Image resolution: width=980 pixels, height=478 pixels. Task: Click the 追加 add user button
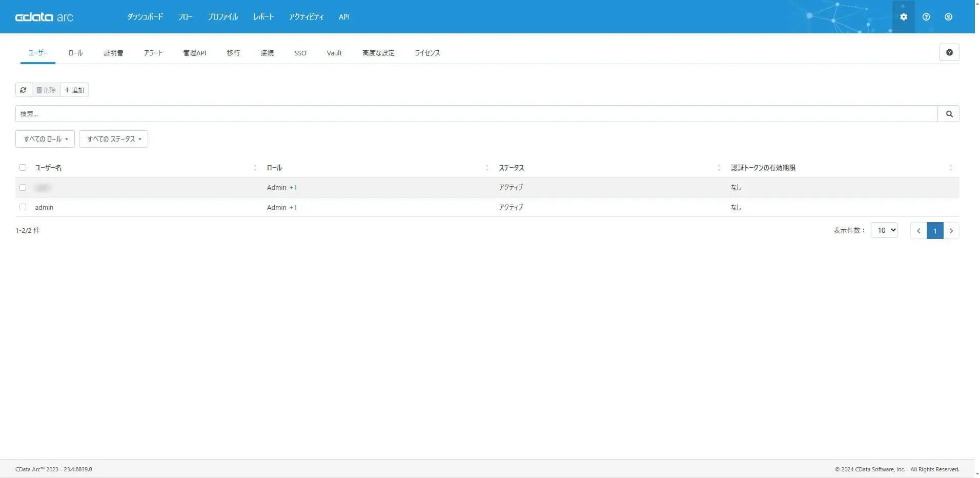74,90
